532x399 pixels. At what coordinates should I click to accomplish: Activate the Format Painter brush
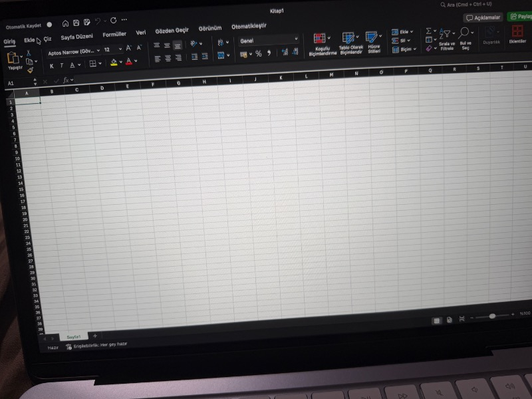(x=30, y=70)
